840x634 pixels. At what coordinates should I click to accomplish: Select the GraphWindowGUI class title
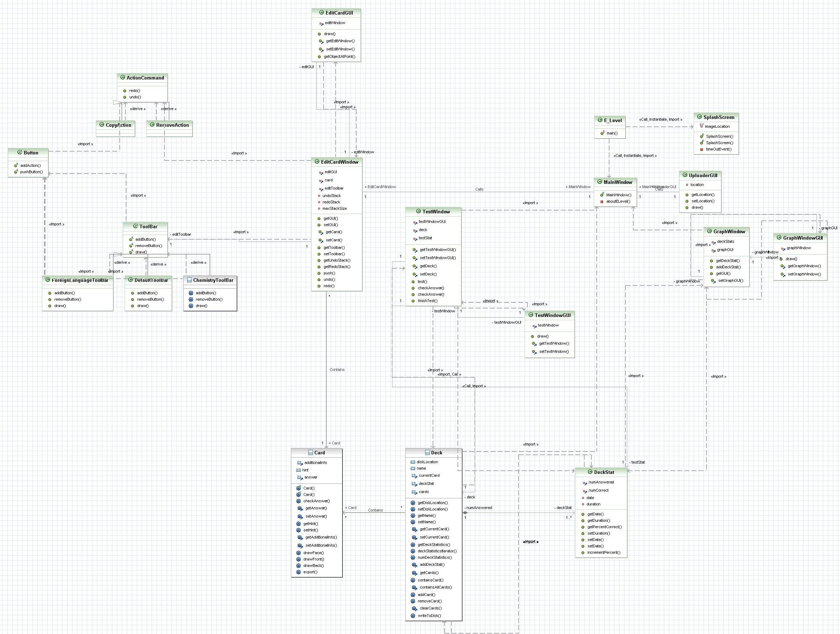coord(803,238)
